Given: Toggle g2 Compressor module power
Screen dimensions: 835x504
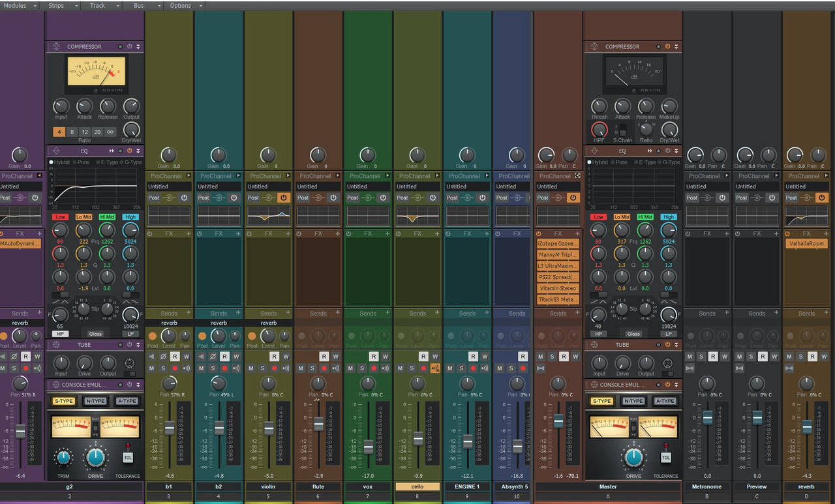Looking at the screenshot, I should coord(129,47).
